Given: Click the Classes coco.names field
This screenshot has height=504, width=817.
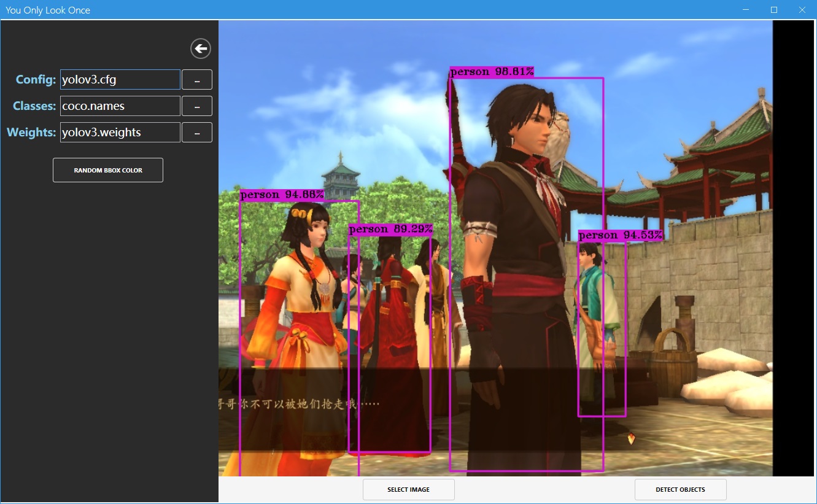Looking at the screenshot, I should pos(120,106).
